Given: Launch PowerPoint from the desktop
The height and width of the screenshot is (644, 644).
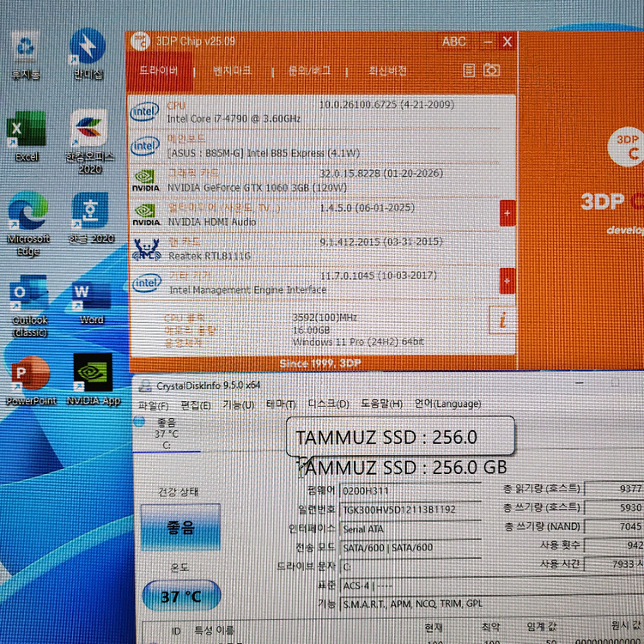Looking at the screenshot, I should 31,381.
